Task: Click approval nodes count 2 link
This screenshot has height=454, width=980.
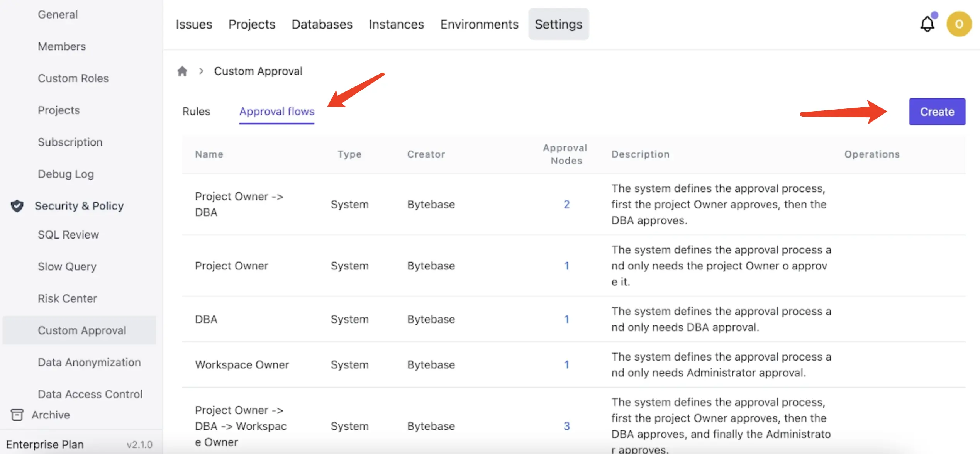Action: point(566,204)
